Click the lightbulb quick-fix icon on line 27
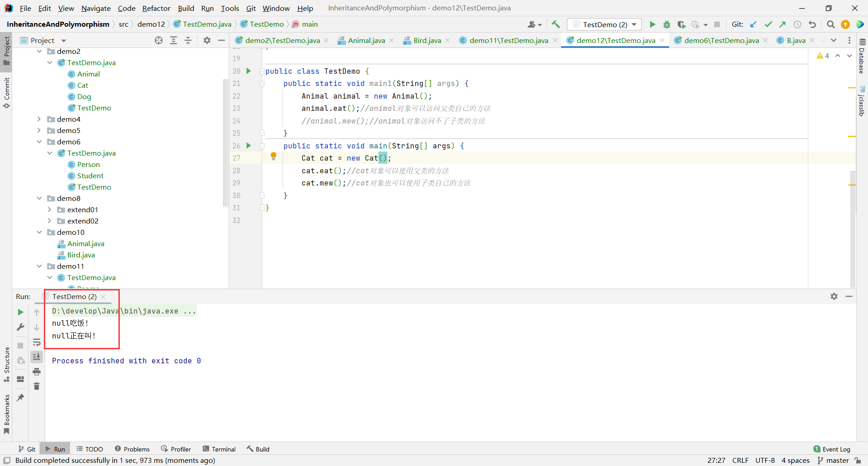 [x=274, y=157]
